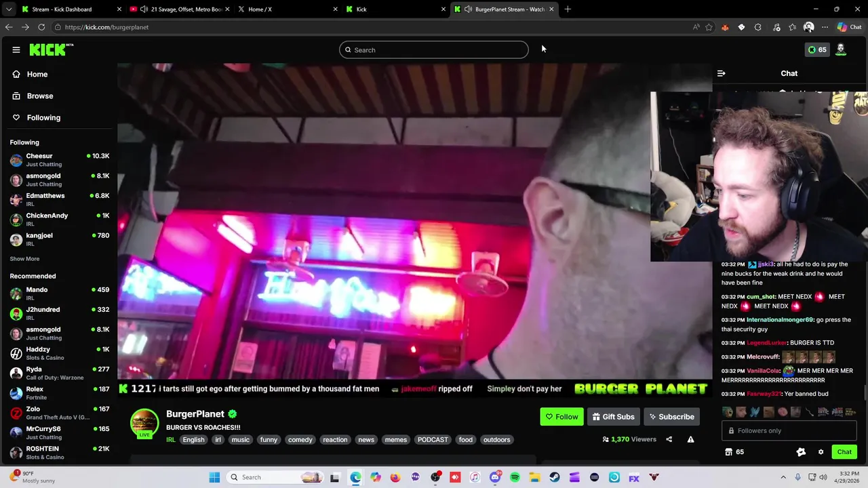The width and height of the screenshot is (868, 488).
Task: Click the share stream icon
Action: pos(669,439)
